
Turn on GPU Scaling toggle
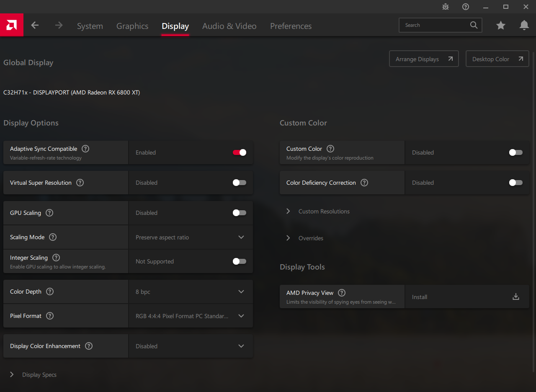240,213
